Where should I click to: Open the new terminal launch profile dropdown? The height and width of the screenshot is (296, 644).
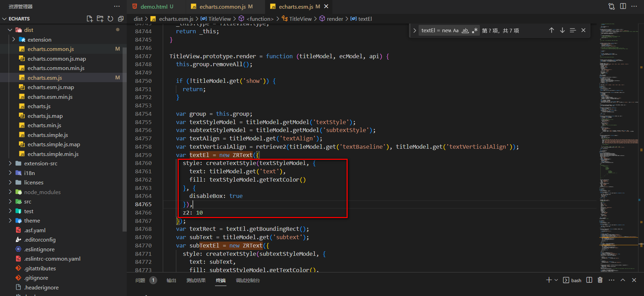point(556,280)
